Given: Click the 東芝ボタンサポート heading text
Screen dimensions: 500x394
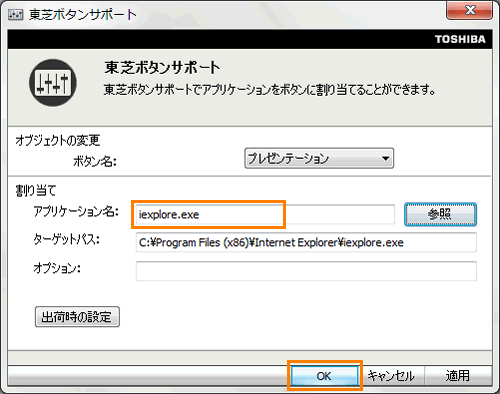Looking at the screenshot, I should 162,67.
